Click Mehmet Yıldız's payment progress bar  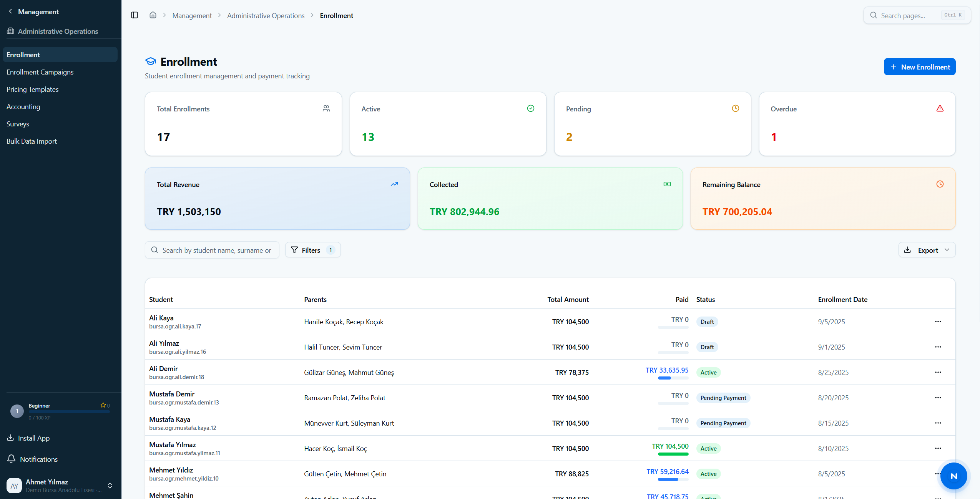point(673,479)
